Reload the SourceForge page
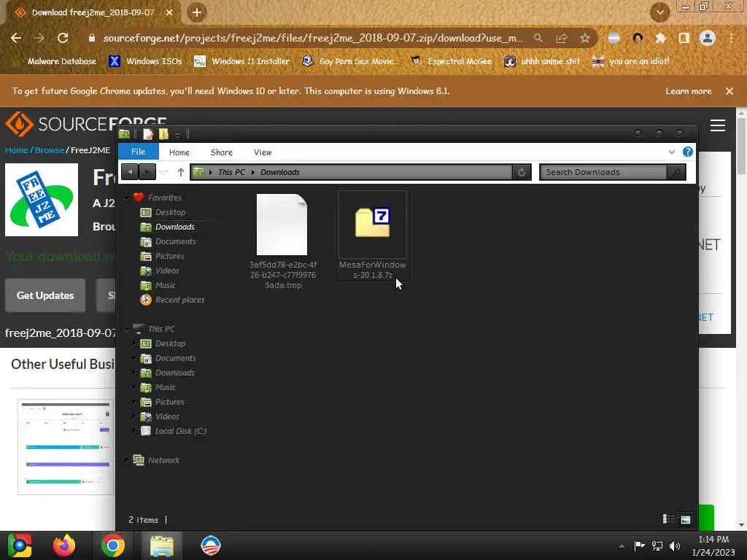The image size is (747, 560). [63, 38]
